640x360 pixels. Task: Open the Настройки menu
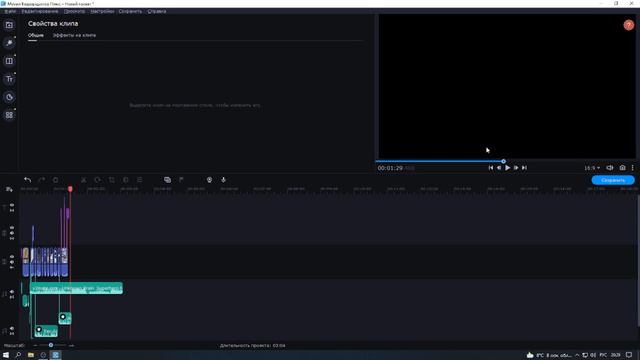pos(102,11)
